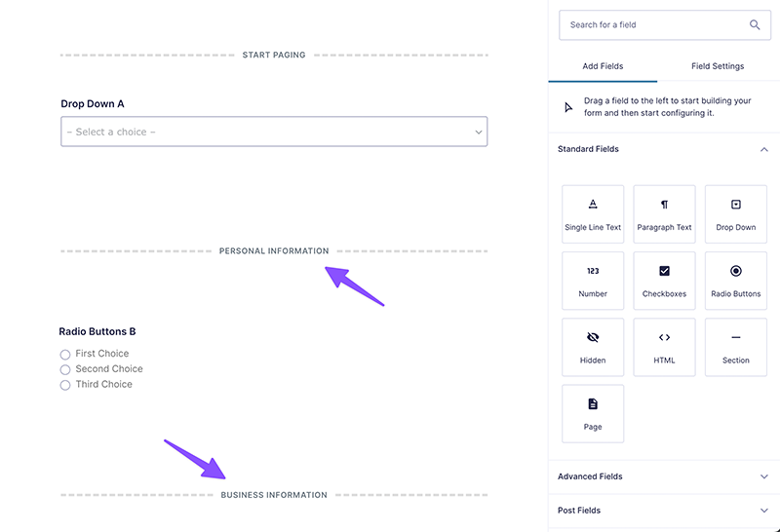The height and width of the screenshot is (532, 780).
Task: Click the Search for a field input
Action: (665, 25)
